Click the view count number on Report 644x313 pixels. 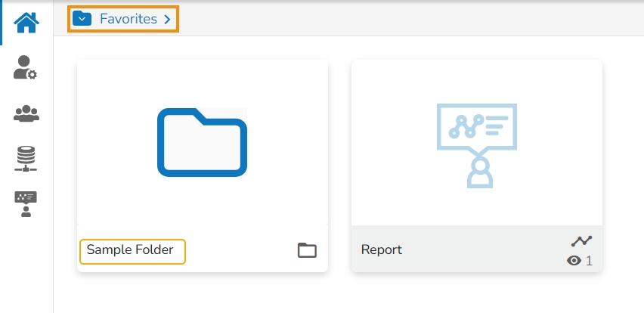tap(589, 261)
